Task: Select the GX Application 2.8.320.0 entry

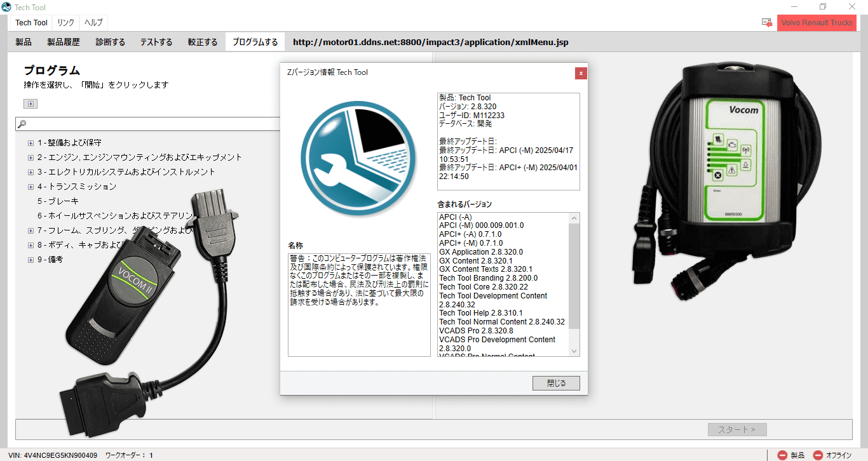Action: coord(480,252)
